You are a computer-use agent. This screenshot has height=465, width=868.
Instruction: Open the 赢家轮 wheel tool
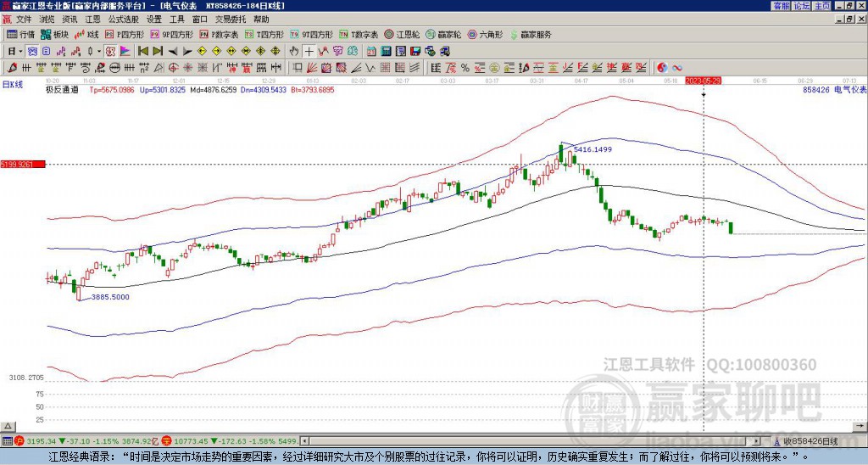point(443,34)
